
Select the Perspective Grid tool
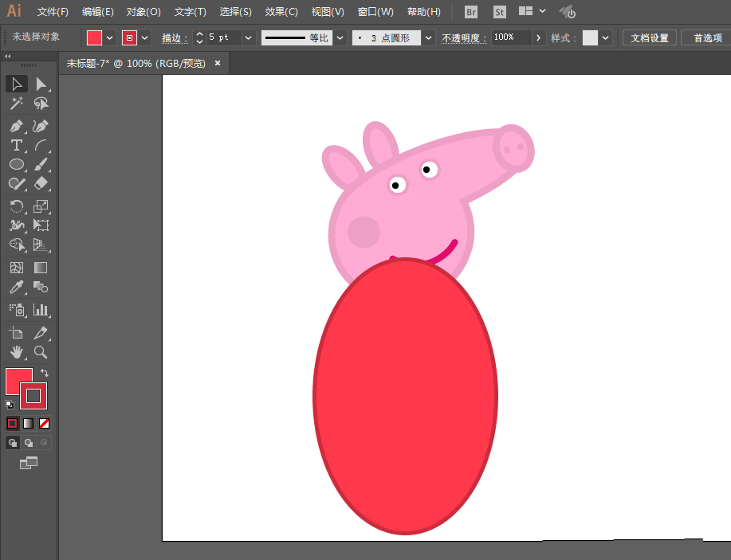(41, 244)
